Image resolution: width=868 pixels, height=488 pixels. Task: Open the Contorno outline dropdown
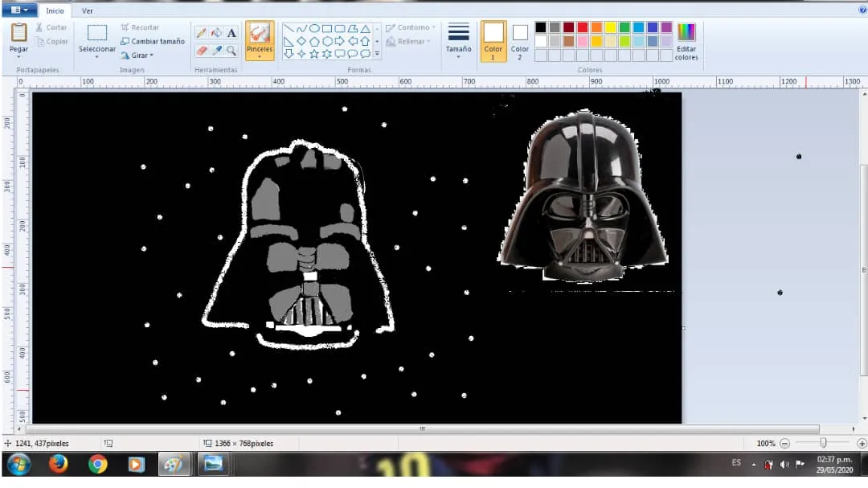click(410, 27)
